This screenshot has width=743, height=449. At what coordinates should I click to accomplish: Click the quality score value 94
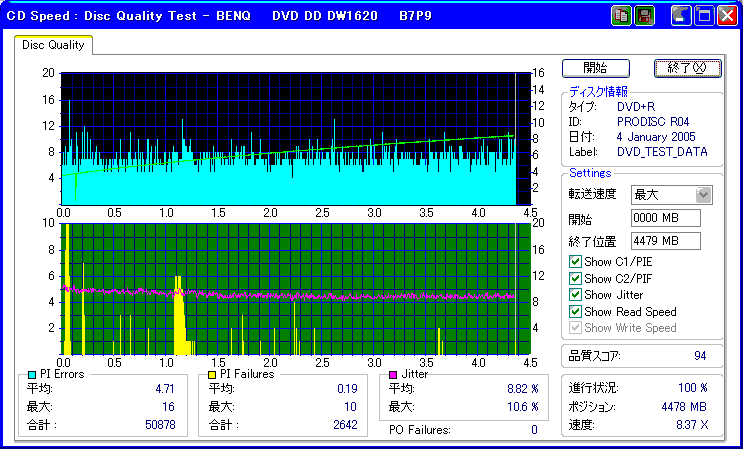pos(700,356)
